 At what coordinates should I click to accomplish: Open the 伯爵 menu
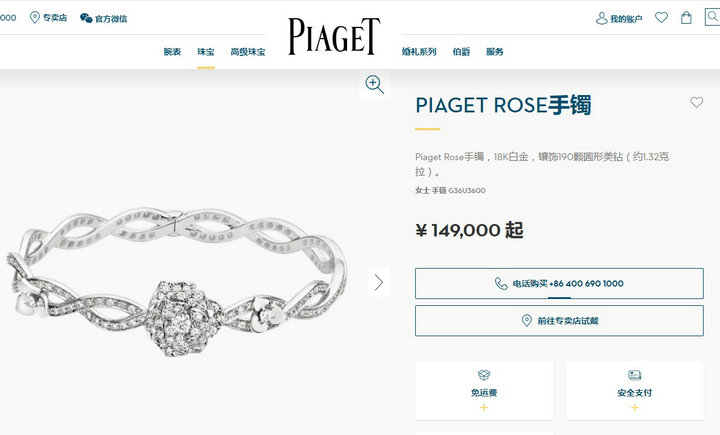[x=461, y=52]
